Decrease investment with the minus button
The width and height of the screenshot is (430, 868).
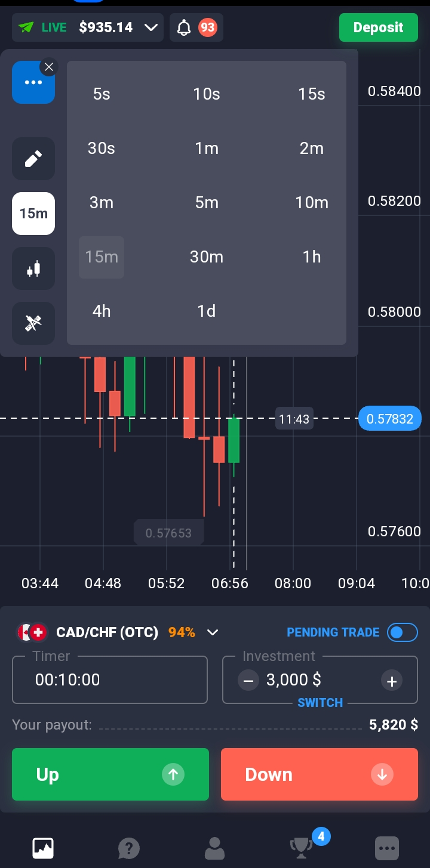248,680
